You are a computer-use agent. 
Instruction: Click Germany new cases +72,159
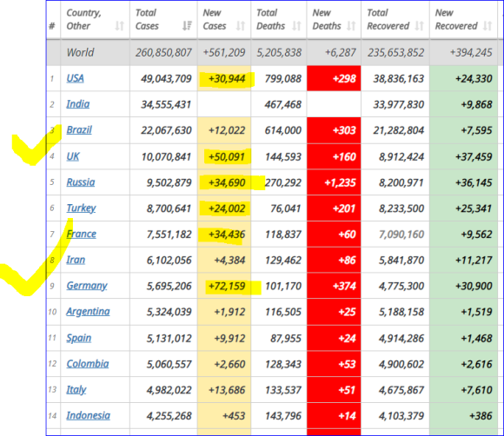[227, 286]
